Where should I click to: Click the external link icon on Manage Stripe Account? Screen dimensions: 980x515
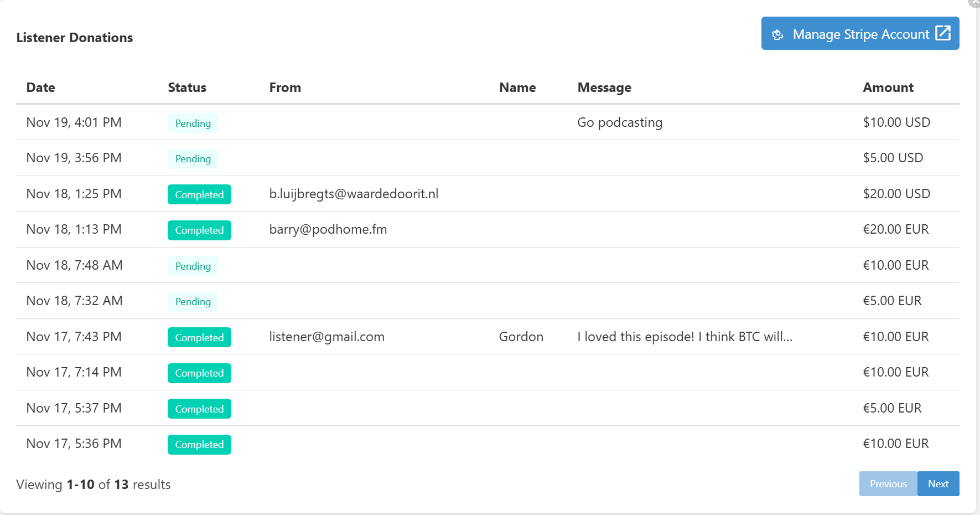pyautogui.click(x=942, y=34)
